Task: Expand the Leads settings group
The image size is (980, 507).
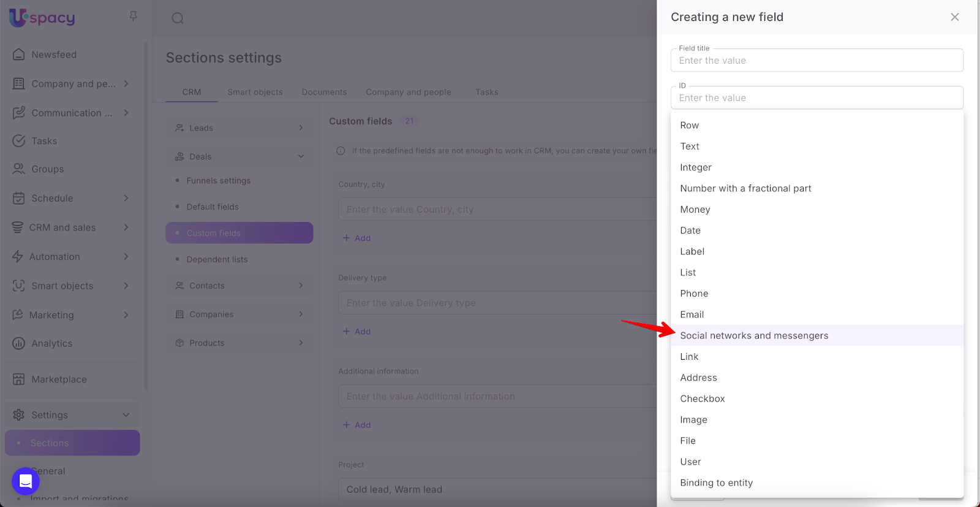Action: click(301, 128)
